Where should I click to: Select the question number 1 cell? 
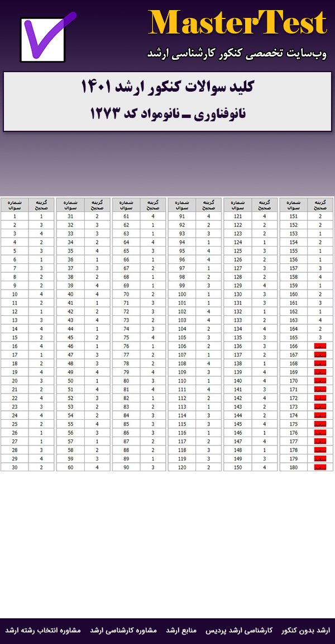click(15, 216)
